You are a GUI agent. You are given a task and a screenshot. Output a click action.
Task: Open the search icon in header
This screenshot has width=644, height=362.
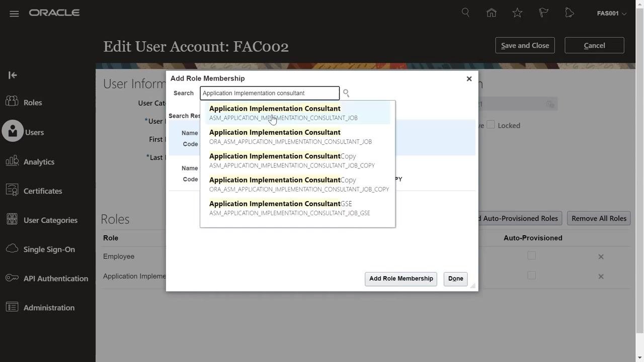(x=465, y=13)
